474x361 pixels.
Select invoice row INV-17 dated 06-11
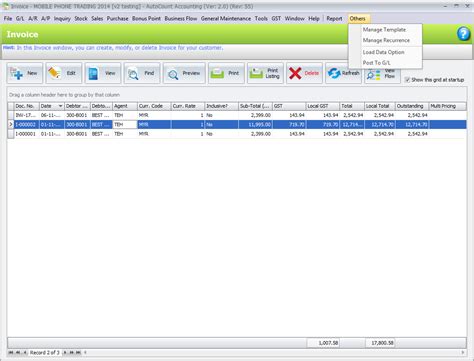[x=237, y=115]
